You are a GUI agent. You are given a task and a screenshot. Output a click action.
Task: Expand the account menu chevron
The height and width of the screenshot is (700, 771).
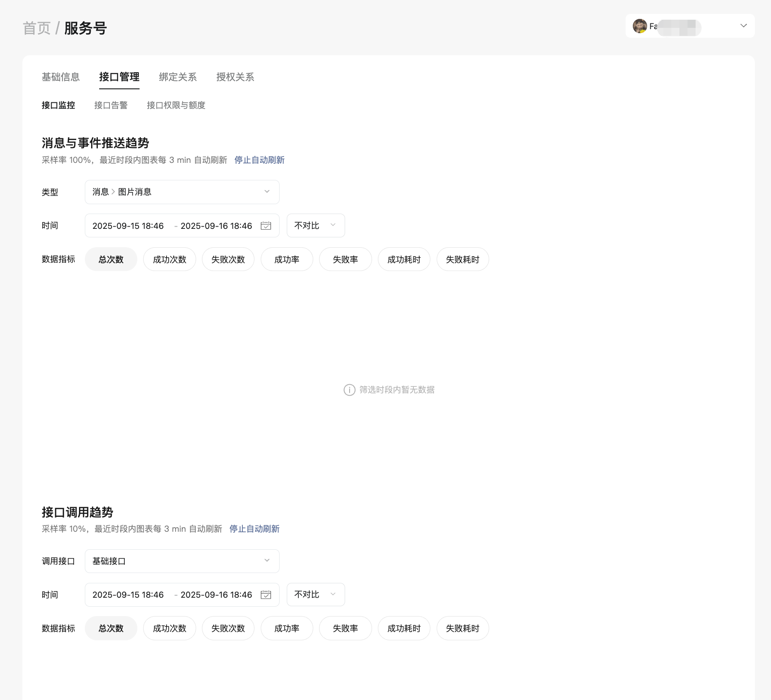click(x=743, y=26)
